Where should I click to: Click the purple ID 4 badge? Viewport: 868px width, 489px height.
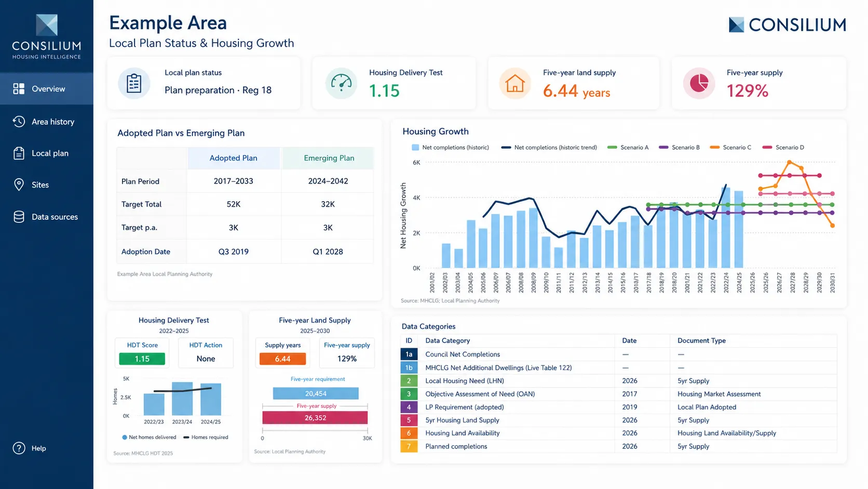coord(409,407)
